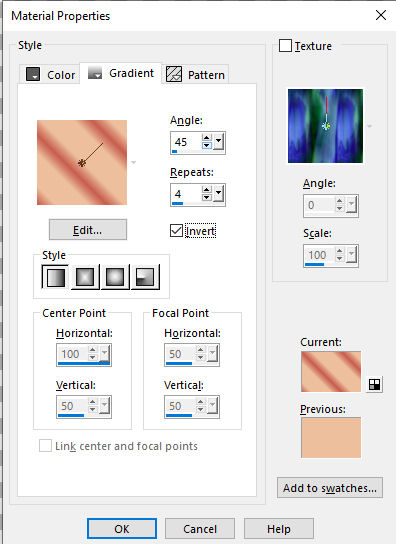The width and height of the screenshot is (396, 544).
Task: Open the gradient Angle slider dropdown
Action: (x=218, y=141)
